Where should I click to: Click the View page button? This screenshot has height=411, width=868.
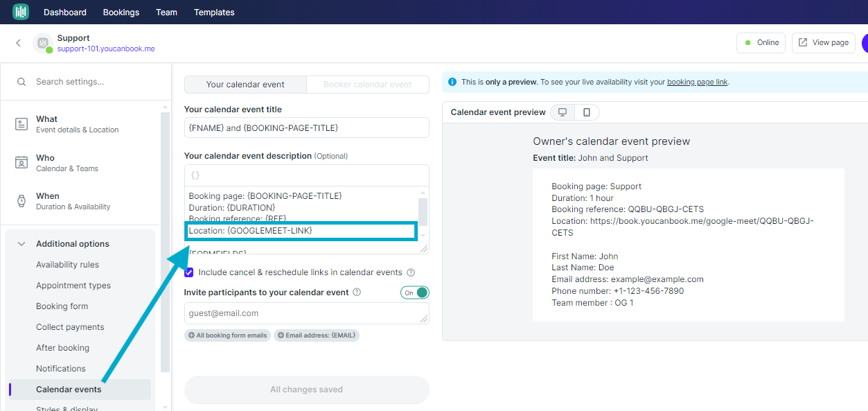(x=823, y=42)
